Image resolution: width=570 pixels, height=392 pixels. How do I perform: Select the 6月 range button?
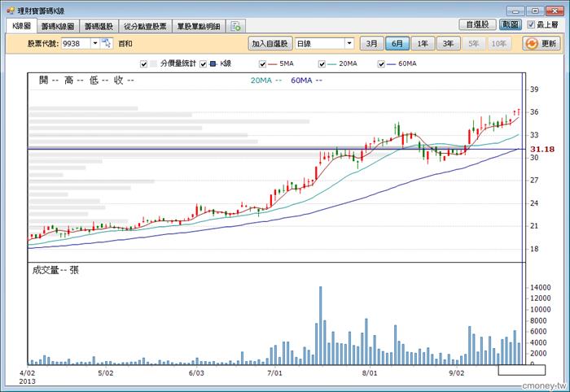pyautogui.click(x=397, y=44)
